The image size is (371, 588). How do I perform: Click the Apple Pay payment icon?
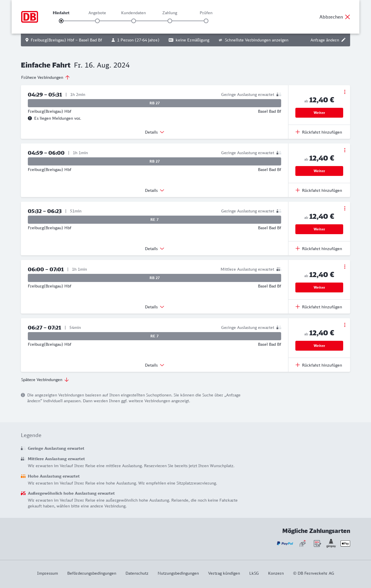pos(345,543)
